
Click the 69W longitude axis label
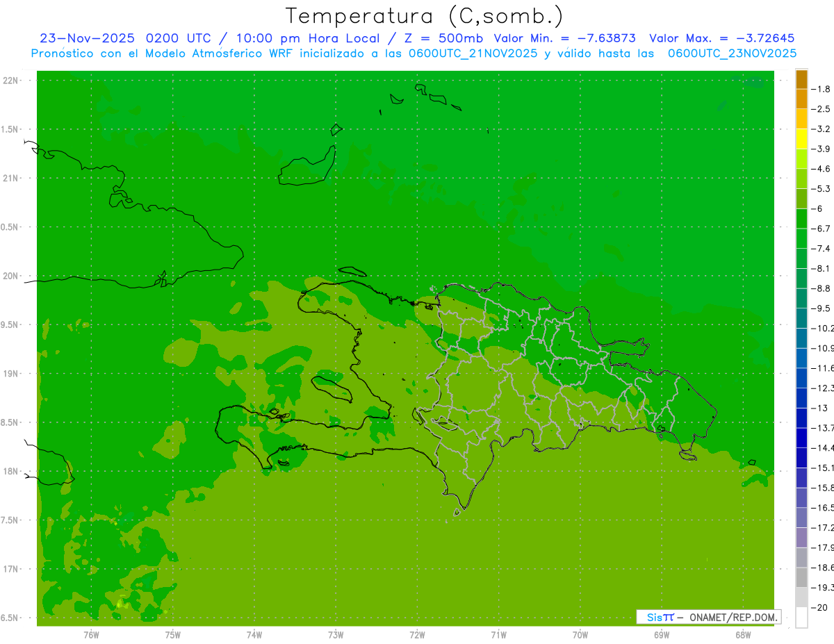[662, 635]
